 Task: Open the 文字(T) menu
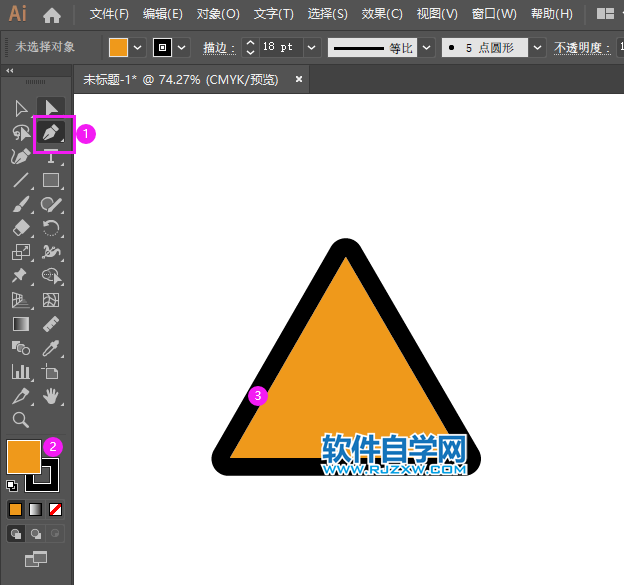coord(273,14)
